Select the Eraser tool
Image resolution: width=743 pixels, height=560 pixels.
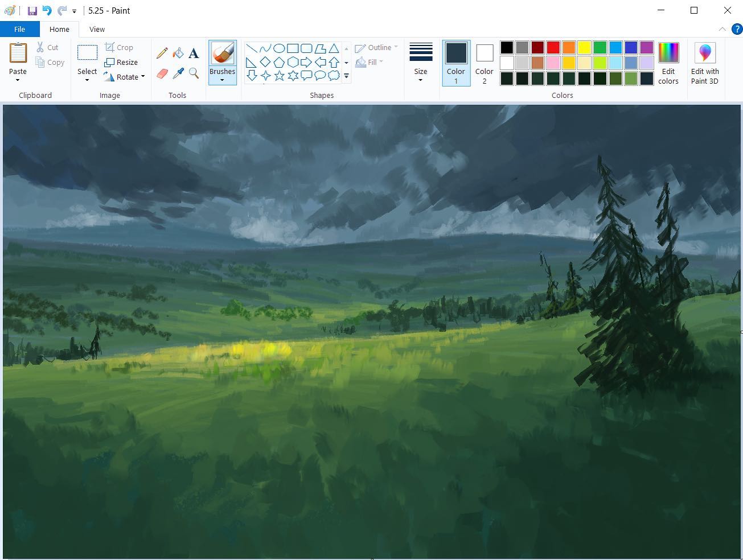[162, 73]
